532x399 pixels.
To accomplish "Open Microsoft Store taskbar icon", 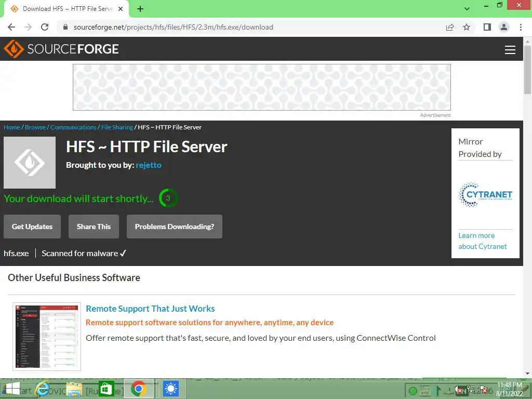I will [106, 389].
